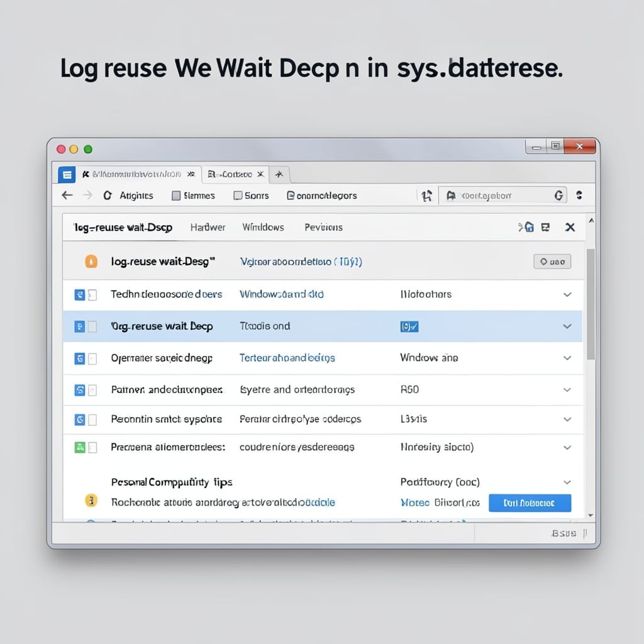
Task: Expand the Personal Comppufirity tips section
Action: 567,482
